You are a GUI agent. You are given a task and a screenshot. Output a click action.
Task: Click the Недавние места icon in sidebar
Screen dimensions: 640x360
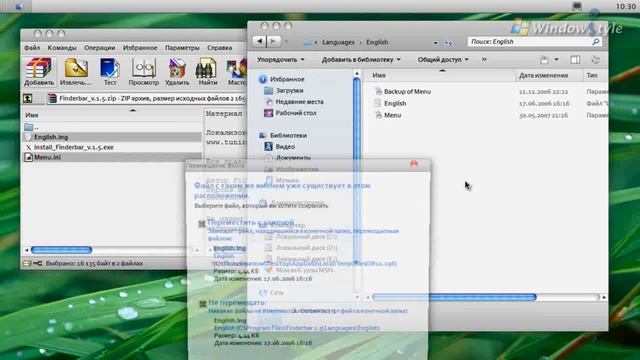[268, 102]
